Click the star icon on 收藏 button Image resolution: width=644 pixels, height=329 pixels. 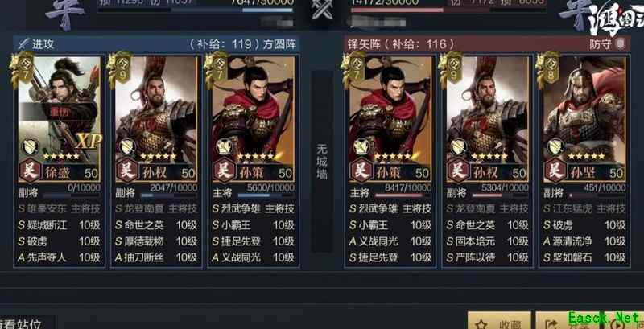click(483, 324)
